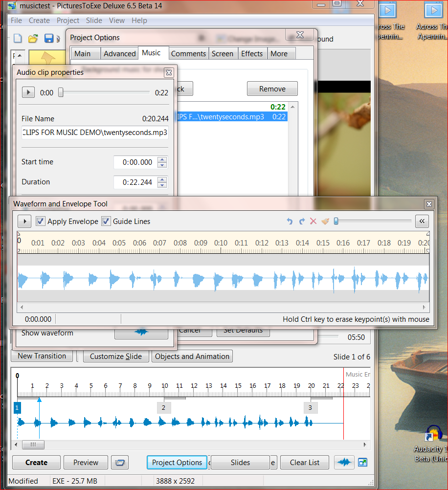Click the new project blank page icon
448x490 pixels.
pos(18,39)
